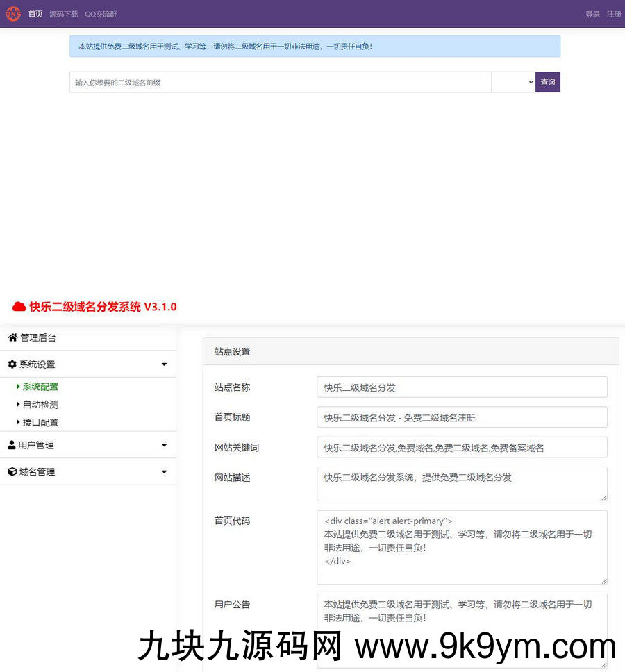Open the domain suffix dropdown
This screenshot has height=672, width=625.
tap(512, 82)
